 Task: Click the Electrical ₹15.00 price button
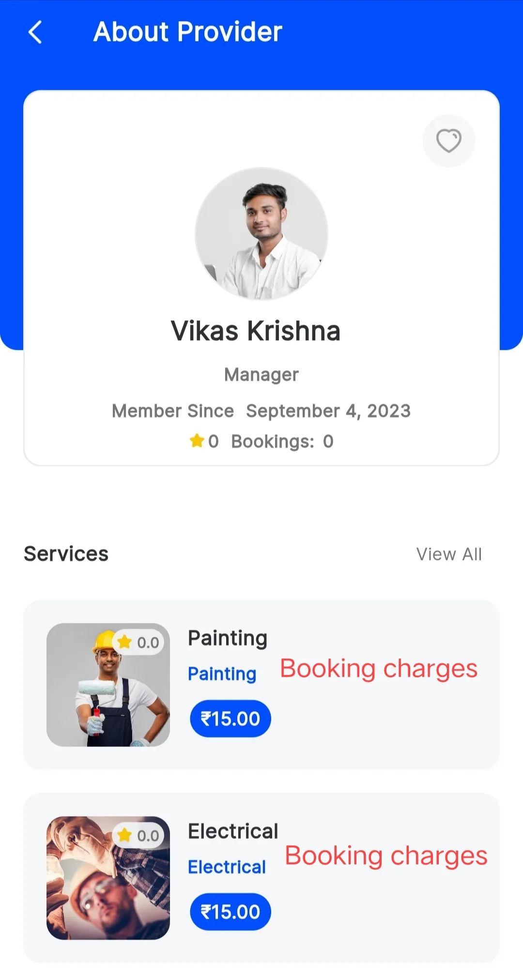pos(231,912)
